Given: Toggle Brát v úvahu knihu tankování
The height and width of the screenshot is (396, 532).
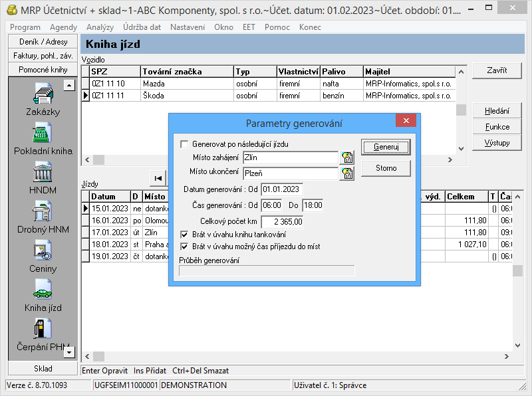Looking at the screenshot, I should [185, 235].
